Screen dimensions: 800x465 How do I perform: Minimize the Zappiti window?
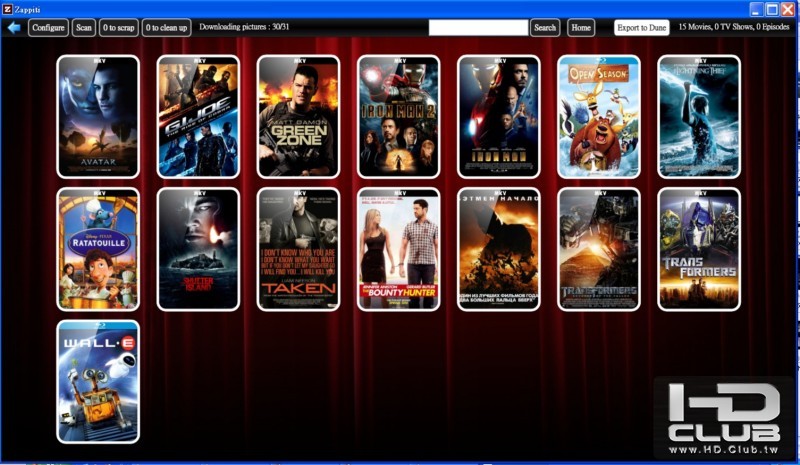(756, 9)
